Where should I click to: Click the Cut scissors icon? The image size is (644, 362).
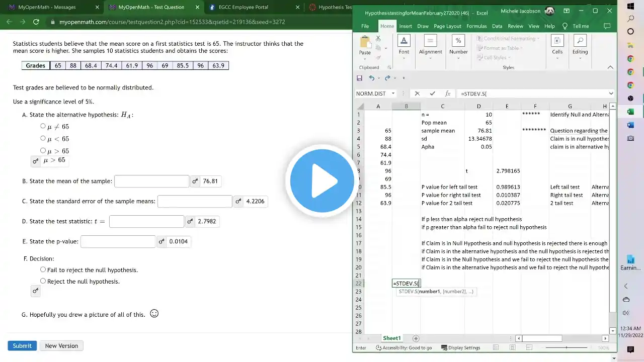coord(378,38)
